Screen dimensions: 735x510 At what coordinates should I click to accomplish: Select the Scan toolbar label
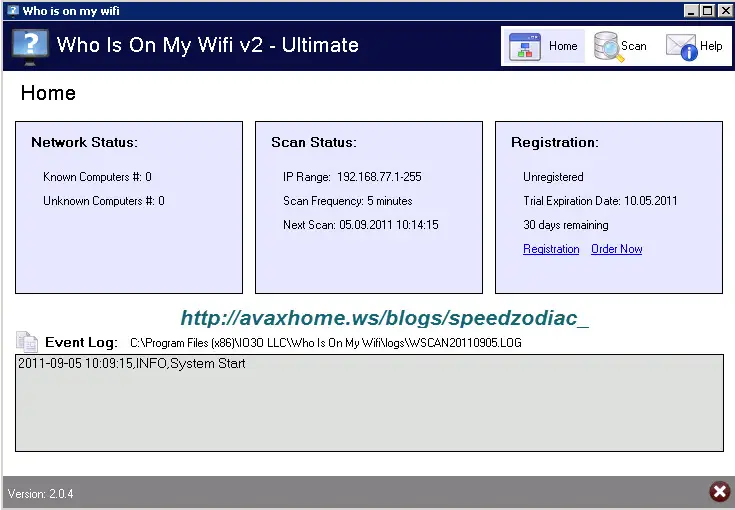tap(634, 46)
